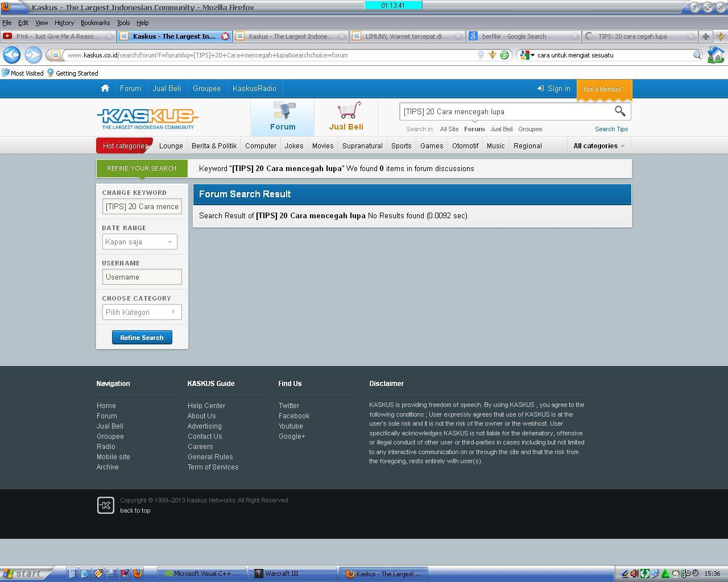
Task: Click Not a Member? button
Action: point(604,89)
